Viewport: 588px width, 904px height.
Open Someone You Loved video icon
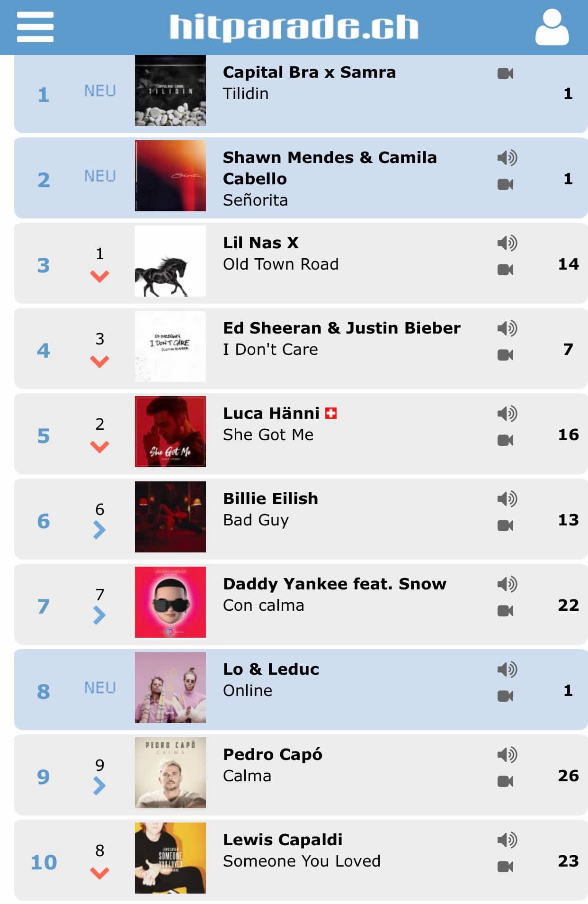pyautogui.click(x=505, y=867)
